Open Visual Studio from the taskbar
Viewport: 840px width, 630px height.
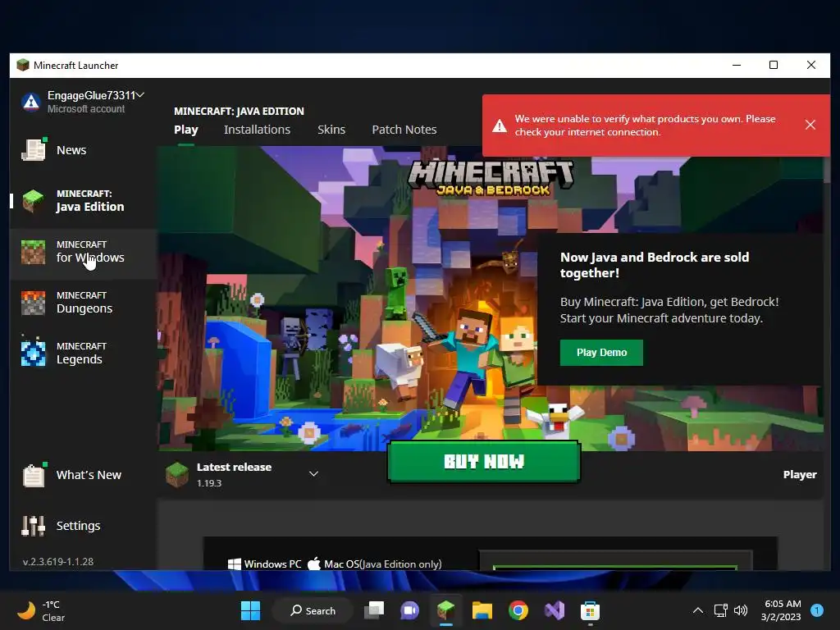[555, 610]
